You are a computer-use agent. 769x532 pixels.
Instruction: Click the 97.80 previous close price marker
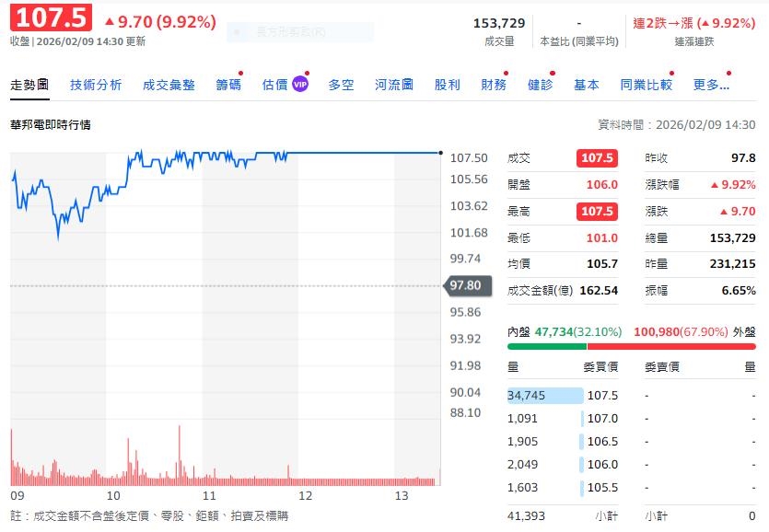pos(466,285)
